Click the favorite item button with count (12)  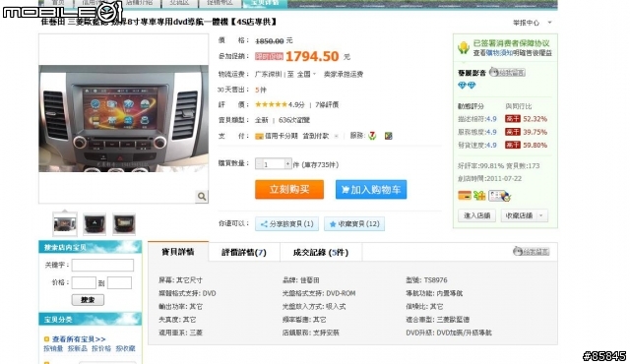click(x=354, y=224)
